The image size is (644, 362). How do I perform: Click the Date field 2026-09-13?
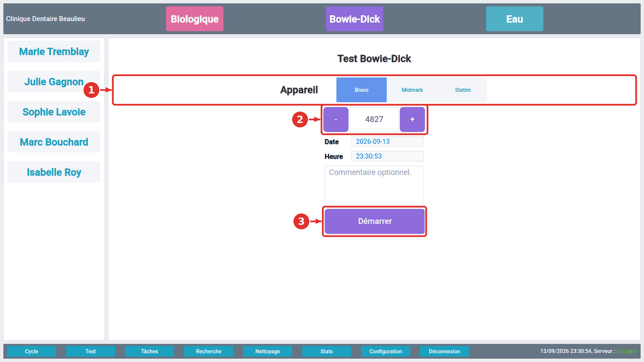[388, 142]
